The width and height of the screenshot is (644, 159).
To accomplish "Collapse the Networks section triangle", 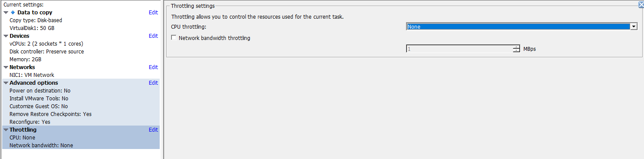I will point(6,67).
